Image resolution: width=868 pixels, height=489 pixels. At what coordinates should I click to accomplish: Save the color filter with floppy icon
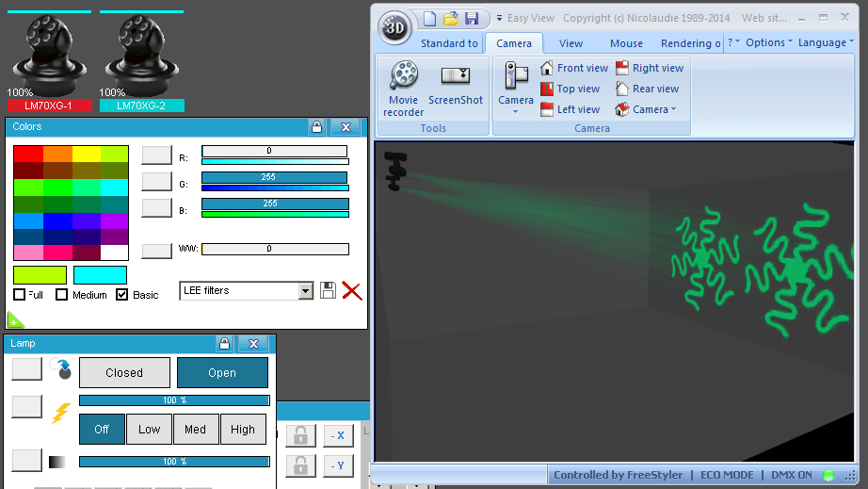328,290
